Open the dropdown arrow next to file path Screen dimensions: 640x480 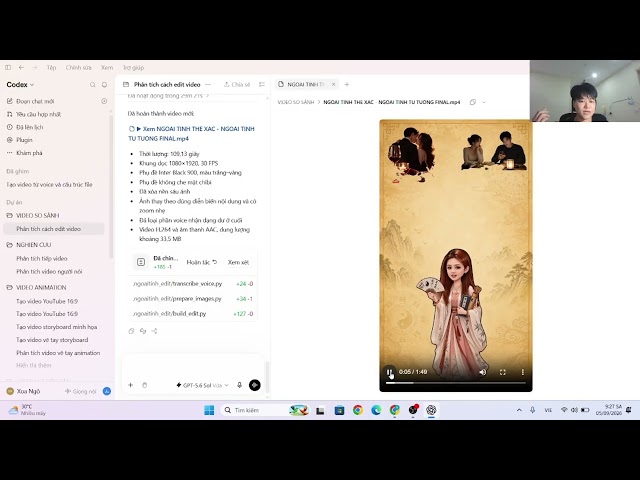coord(484,102)
